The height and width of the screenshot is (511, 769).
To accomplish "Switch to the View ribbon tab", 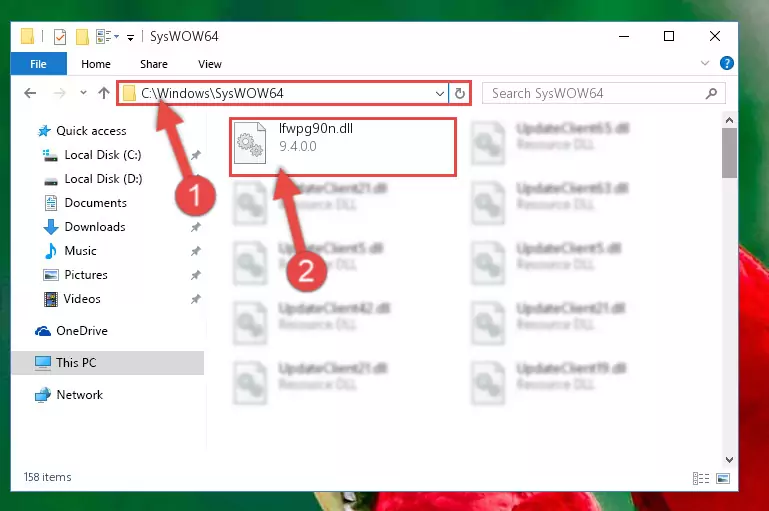I will 209,64.
